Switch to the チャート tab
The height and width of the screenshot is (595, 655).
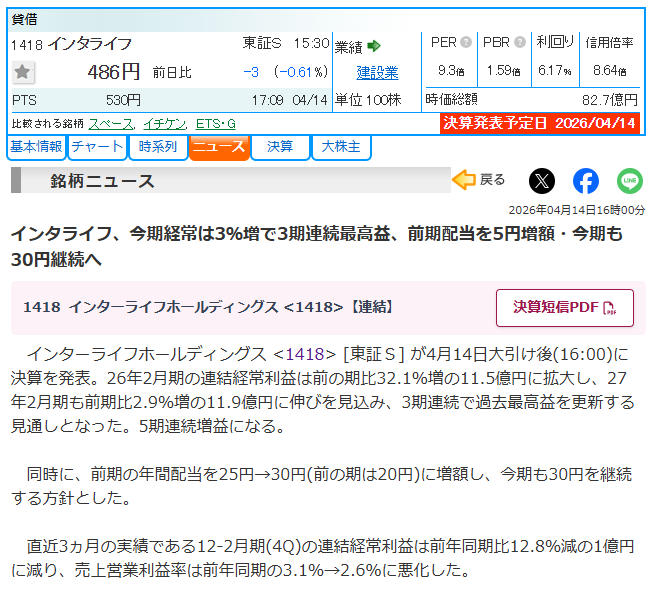(97, 147)
